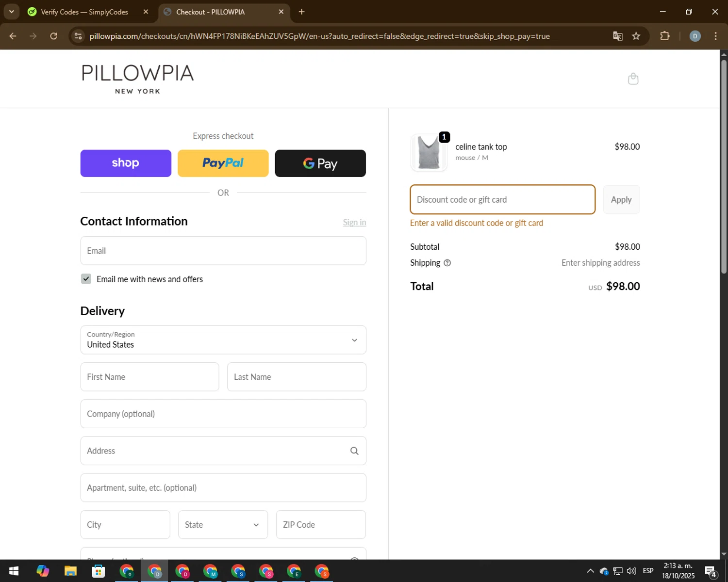Switch to Chrome window with profile O
Screen dimensions: 728x582
[127, 571]
